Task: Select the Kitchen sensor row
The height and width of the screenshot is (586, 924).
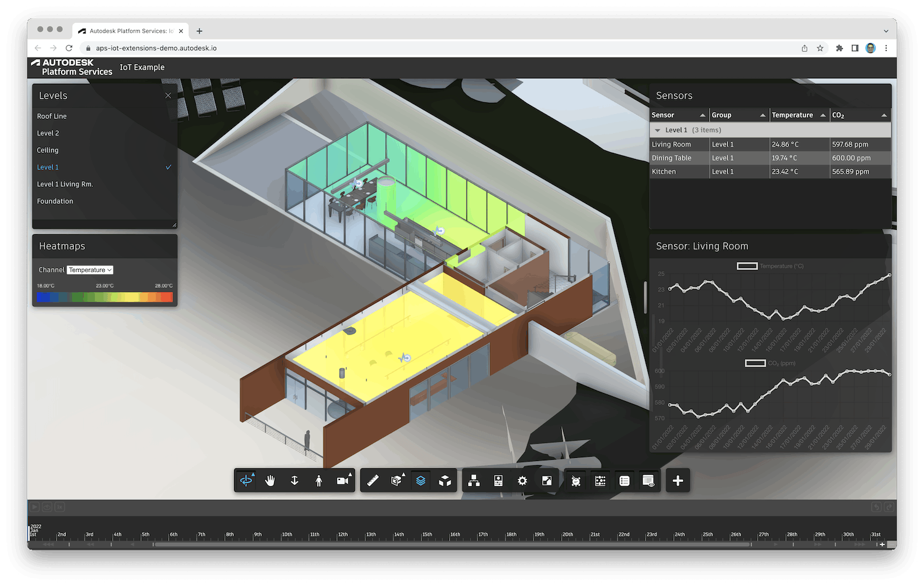Action: (x=678, y=171)
